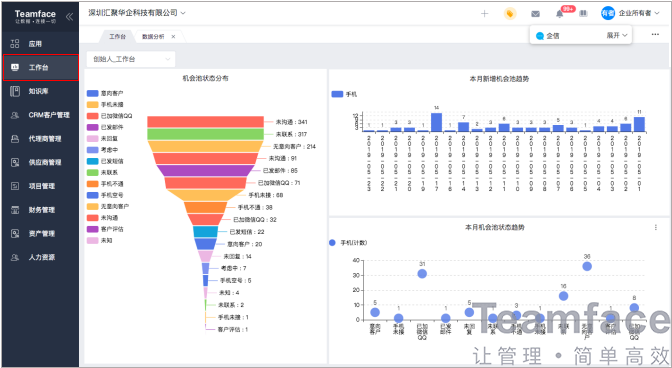Image resolution: width=672 pixels, height=368 pixels.
Task: Toggle 已发短信 legend entry
Action: coord(105,161)
